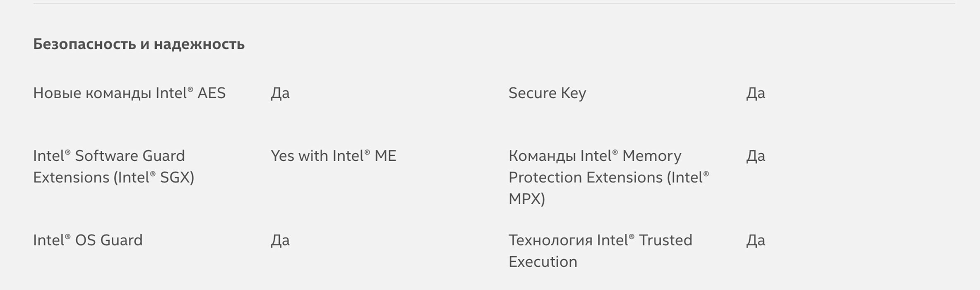Select "Команды Intel Memory" label line

[x=595, y=156]
